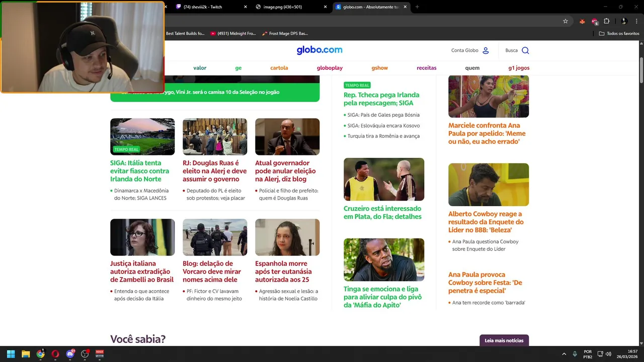This screenshot has height=362, width=644.
Task: Click the Leia mais notícias button
Action: (x=504, y=340)
